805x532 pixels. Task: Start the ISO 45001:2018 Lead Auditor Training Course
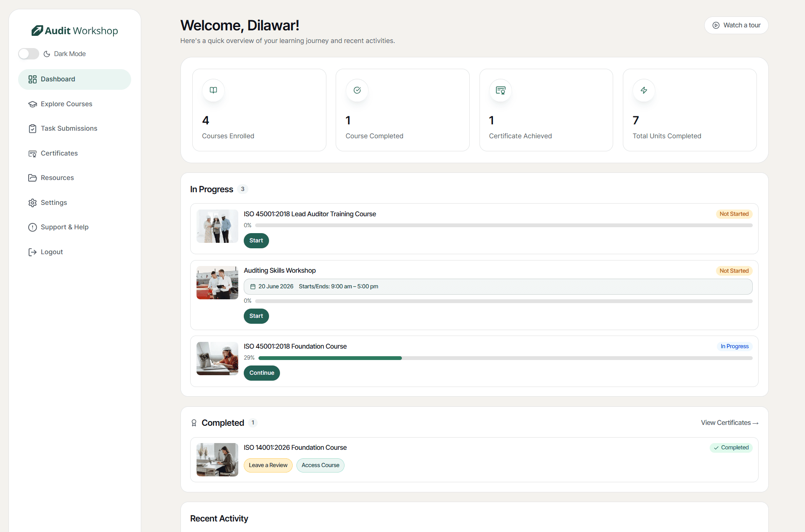click(x=256, y=241)
